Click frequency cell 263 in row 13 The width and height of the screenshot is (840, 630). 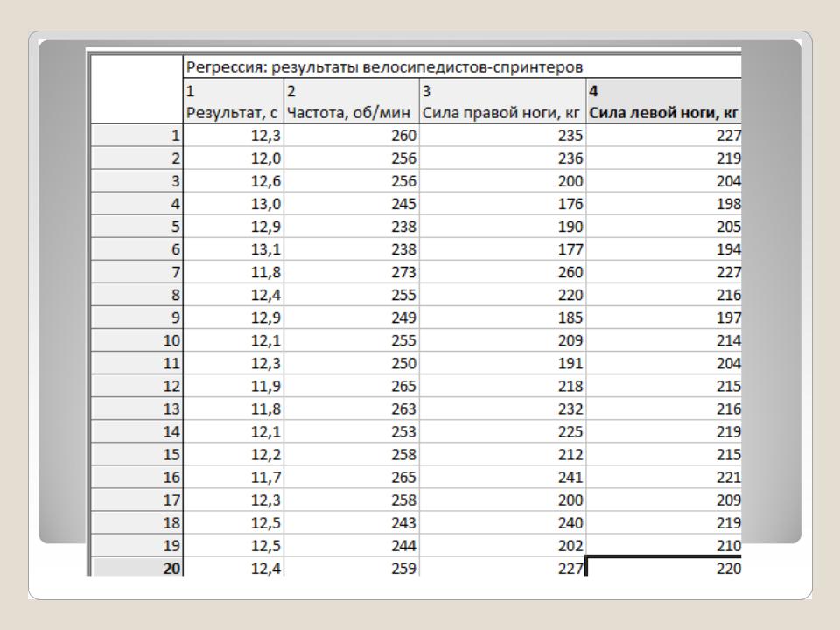tap(352, 409)
